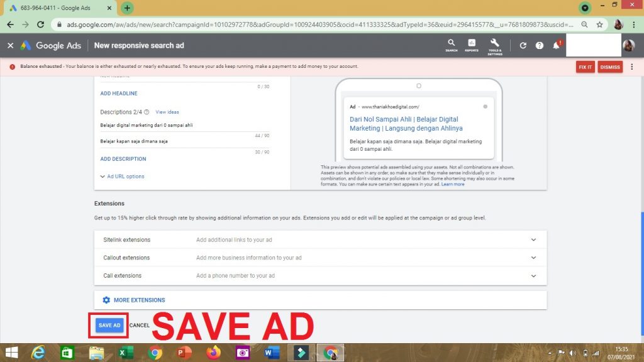Screen dimensions: 644x362
Task: Dismiss the balance exhausted alert
Action: [609, 67]
